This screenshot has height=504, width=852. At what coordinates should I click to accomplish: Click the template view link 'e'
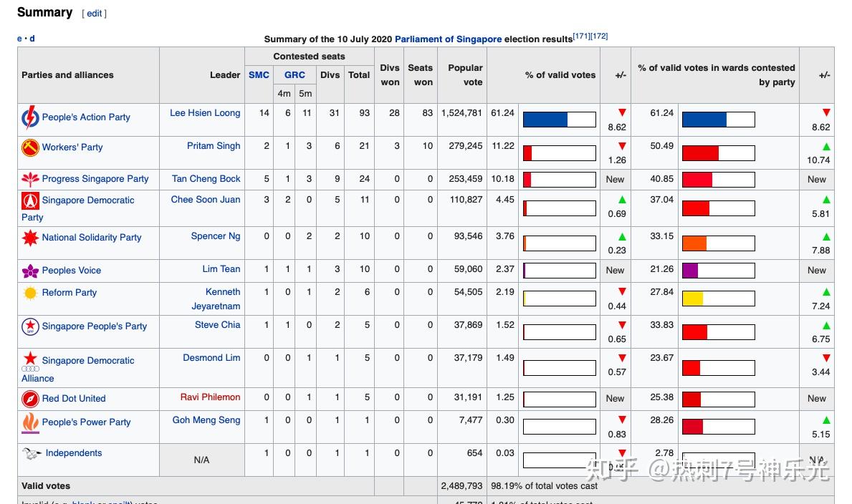point(19,39)
